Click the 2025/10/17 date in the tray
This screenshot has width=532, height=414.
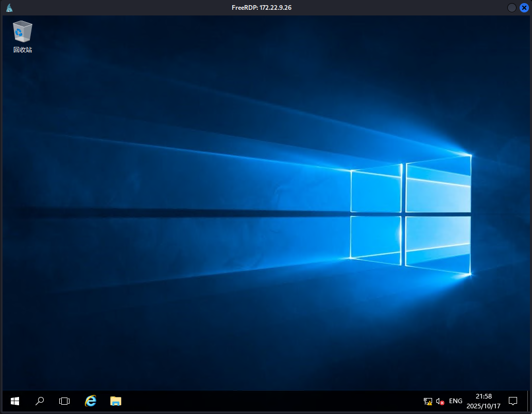[x=483, y=406]
